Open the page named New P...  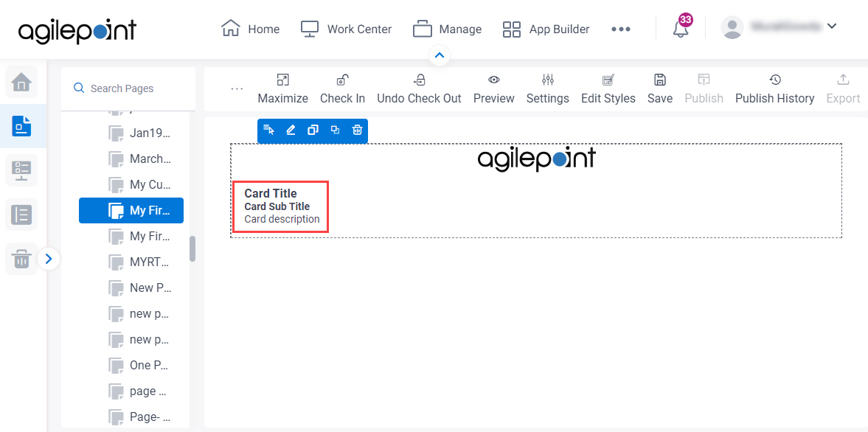(139, 288)
